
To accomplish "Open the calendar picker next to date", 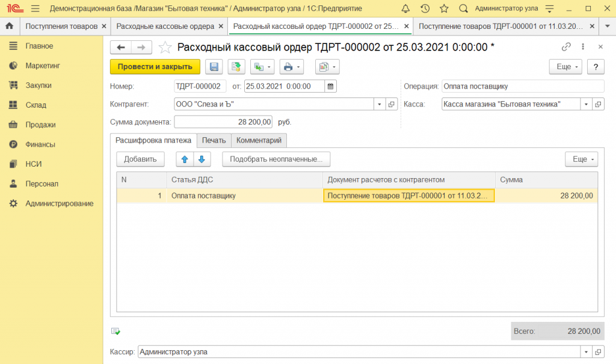I will coord(330,86).
